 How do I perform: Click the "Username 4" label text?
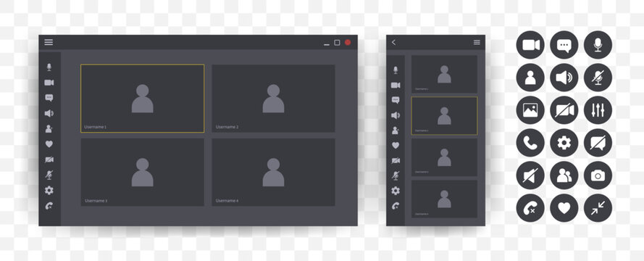pyautogui.click(x=227, y=201)
